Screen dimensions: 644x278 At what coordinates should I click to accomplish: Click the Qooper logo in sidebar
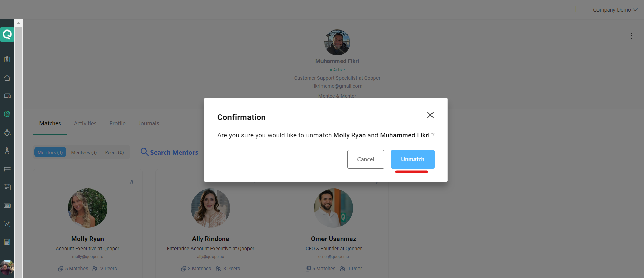(x=7, y=34)
